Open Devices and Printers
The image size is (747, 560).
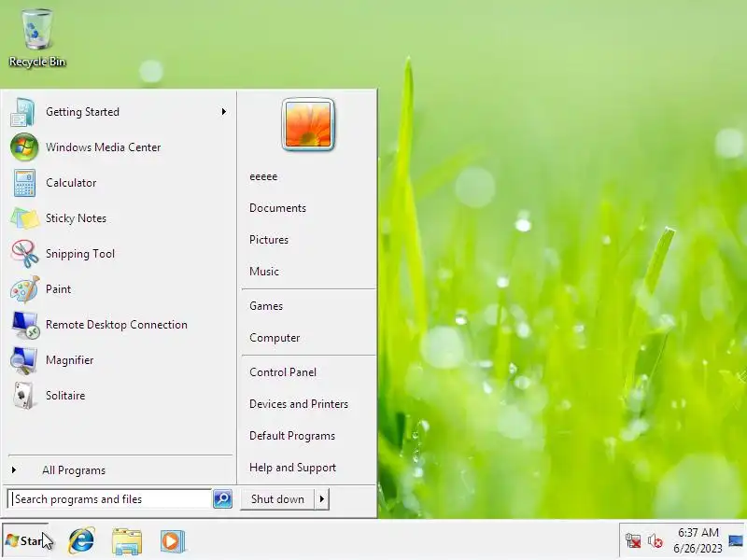(299, 404)
